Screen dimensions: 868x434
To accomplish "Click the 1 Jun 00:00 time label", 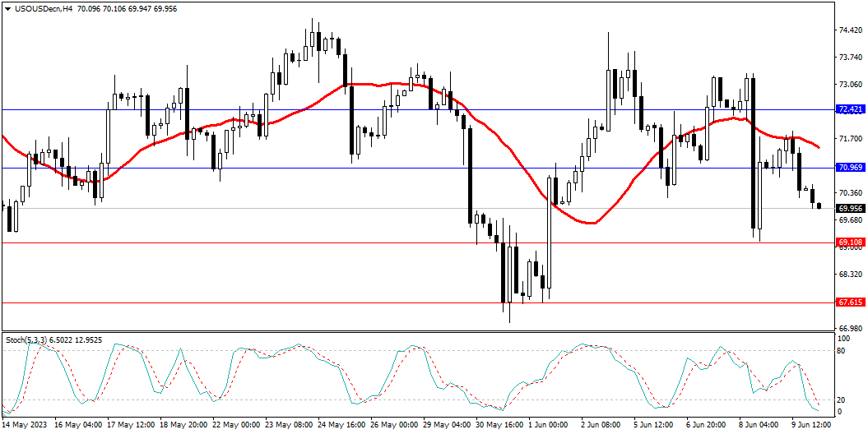I will tap(548, 425).
